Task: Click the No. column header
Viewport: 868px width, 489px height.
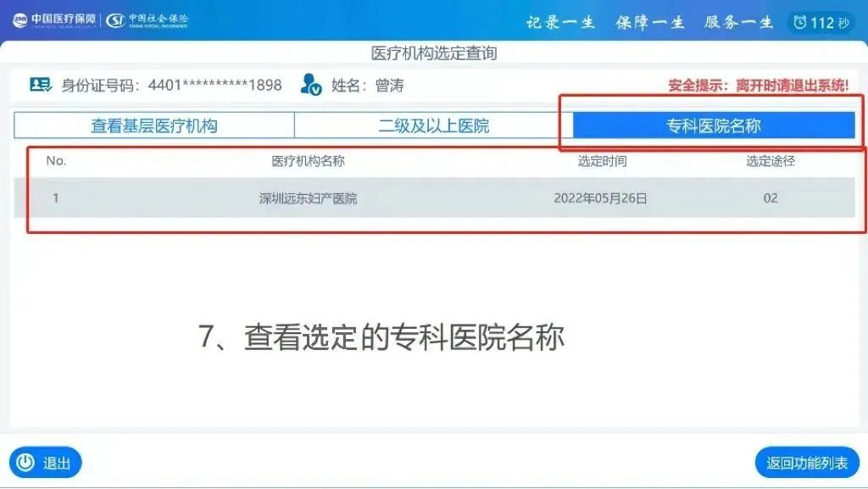Action: tap(56, 161)
